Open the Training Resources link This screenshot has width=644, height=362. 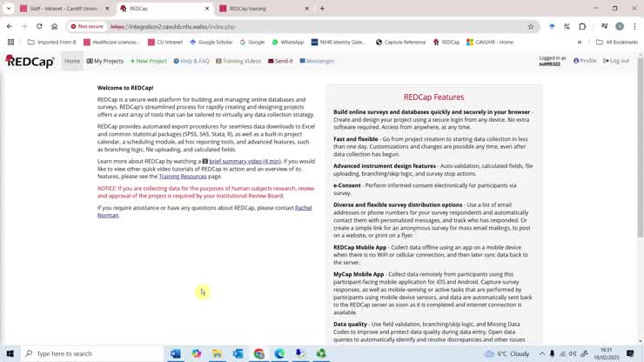click(182, 177)
